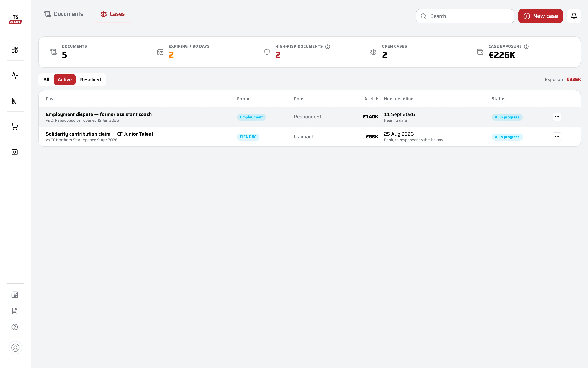The width and height of the screenshot is (588, 368).
Task: Filter cases by Active
Action: (65, 80)
